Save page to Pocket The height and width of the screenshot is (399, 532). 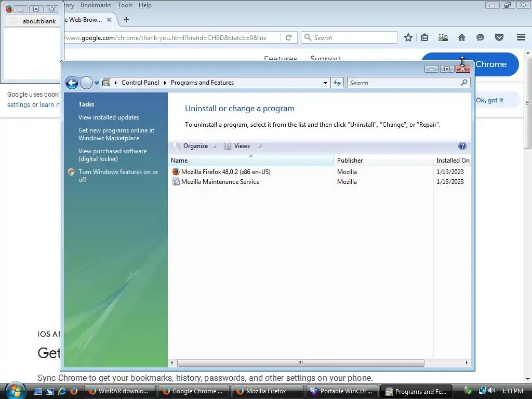coord(499,37)
